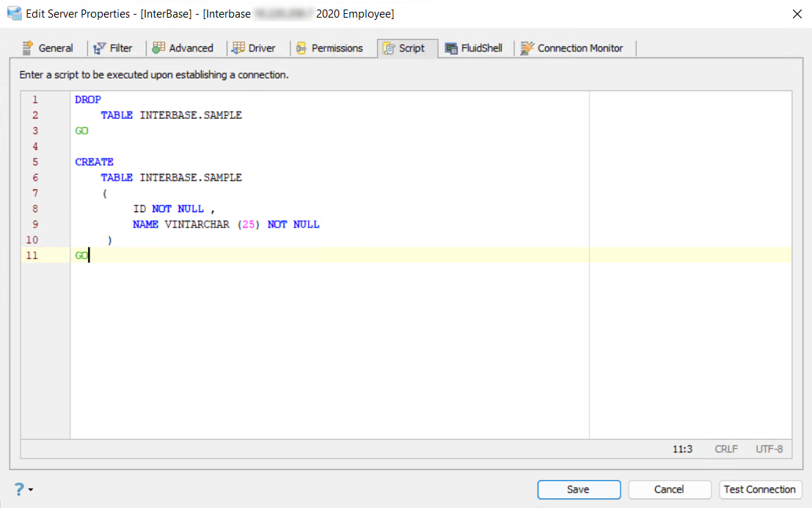Click TABLE INTERBASE.SAMPLE on line 6

coord(172,177)
